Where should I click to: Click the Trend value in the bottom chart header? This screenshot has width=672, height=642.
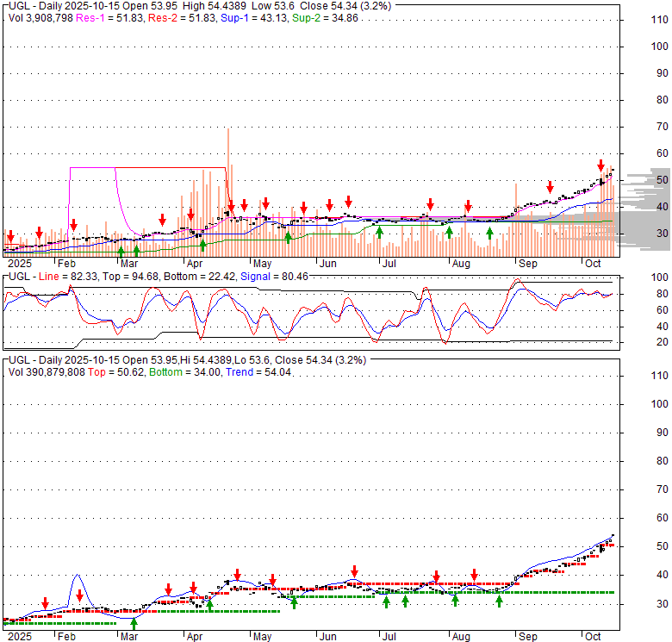(258, 372)
